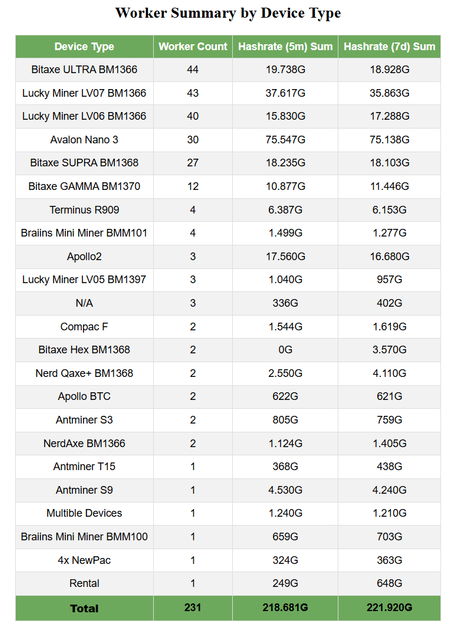Screen dimensions: 455x640
Task: Select the Bitaxe ULTRA BM1366 row label
Action: 84,69
